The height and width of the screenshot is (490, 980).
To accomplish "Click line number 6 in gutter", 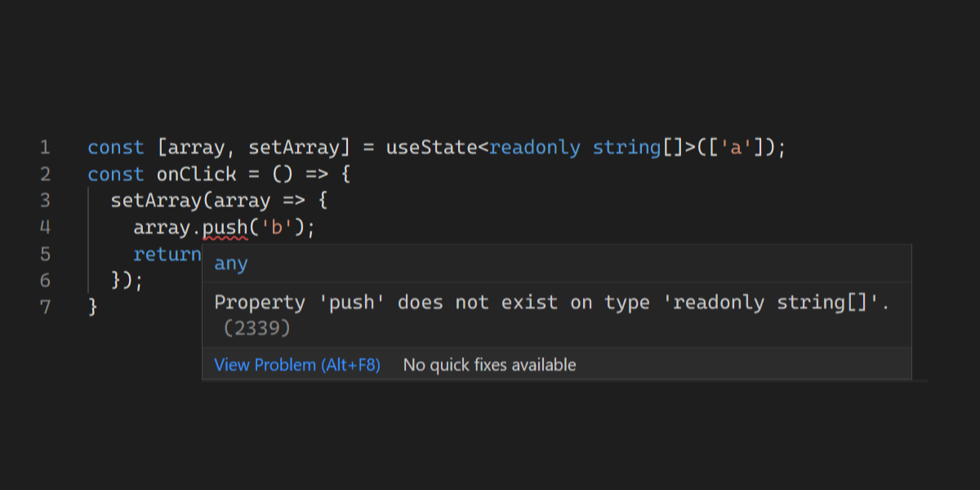I will (45, 281).
